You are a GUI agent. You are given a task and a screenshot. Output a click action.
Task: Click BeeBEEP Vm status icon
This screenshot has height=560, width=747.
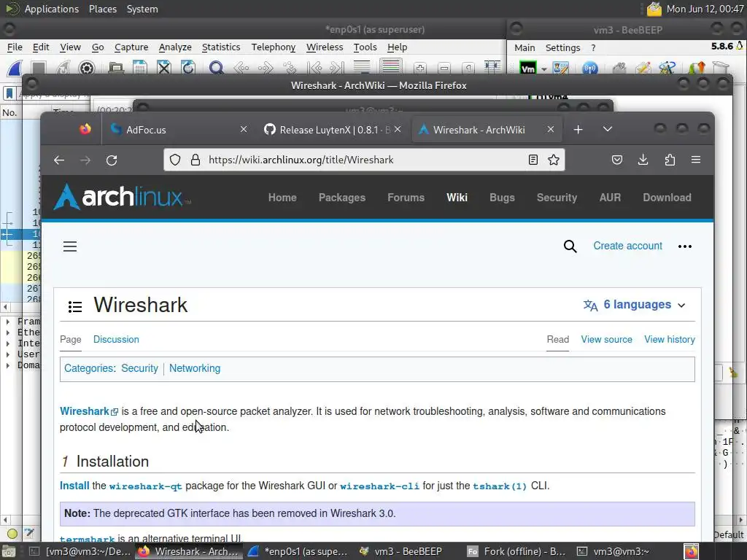click(528, 68)
